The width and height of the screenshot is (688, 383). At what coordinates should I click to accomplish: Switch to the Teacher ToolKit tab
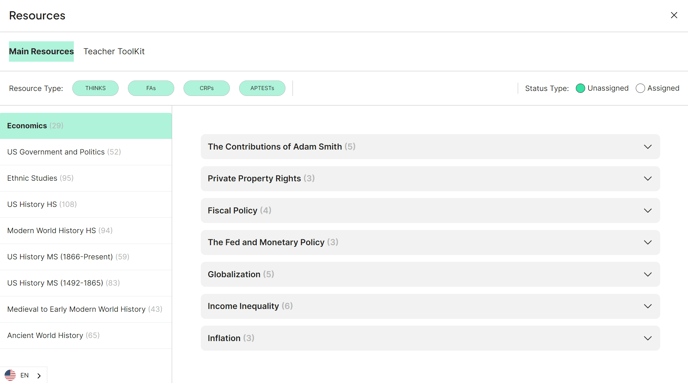(114, 51)
